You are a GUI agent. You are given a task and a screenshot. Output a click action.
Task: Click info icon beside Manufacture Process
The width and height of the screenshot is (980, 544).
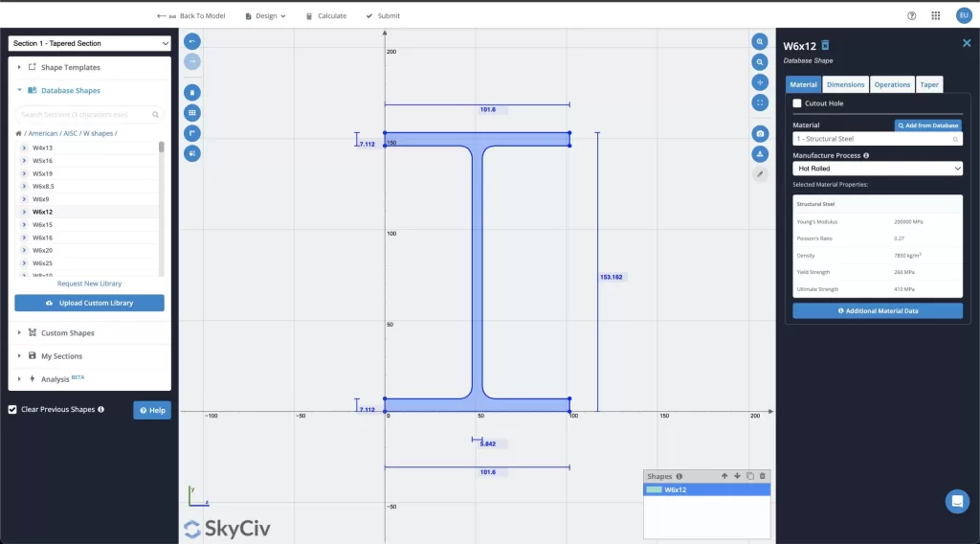(865, 156)
